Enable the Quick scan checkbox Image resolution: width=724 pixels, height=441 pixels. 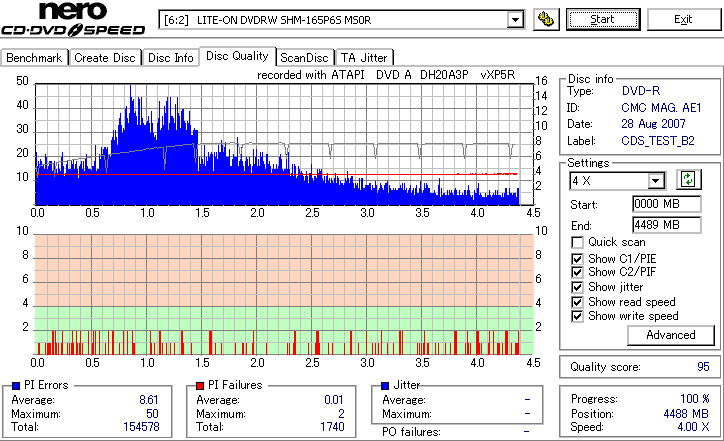(x=577, y=242)
